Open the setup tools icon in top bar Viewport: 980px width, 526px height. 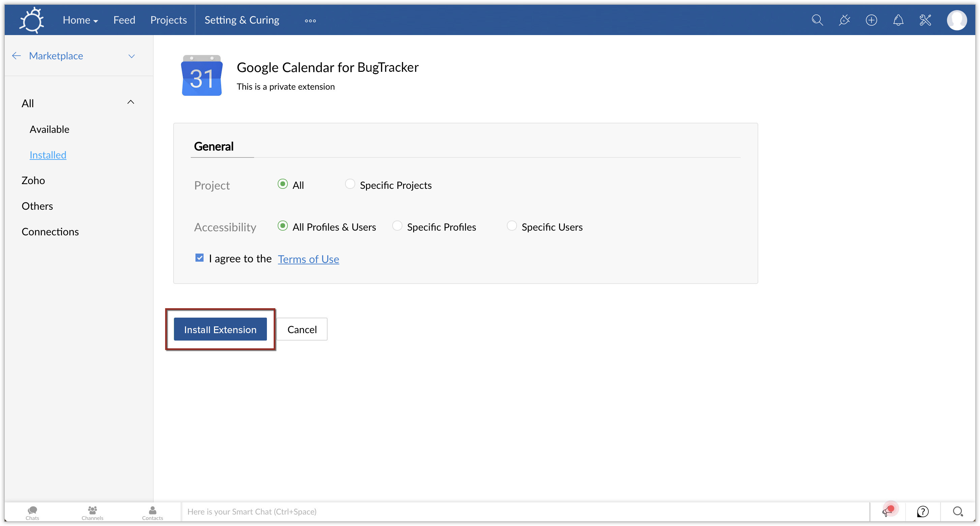[925, 20]
